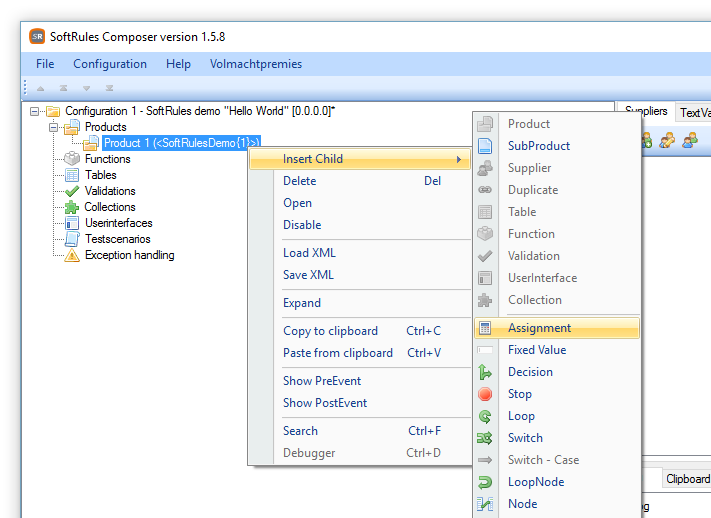This screenshot has width=711, height=518.
Task: Choose Load XML from context menu
Action: click(361, 253)
